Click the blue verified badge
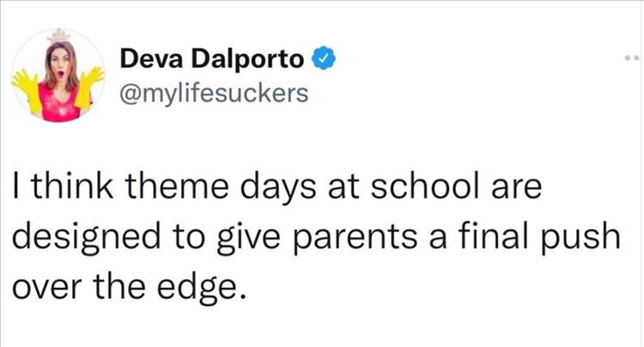 322,60
